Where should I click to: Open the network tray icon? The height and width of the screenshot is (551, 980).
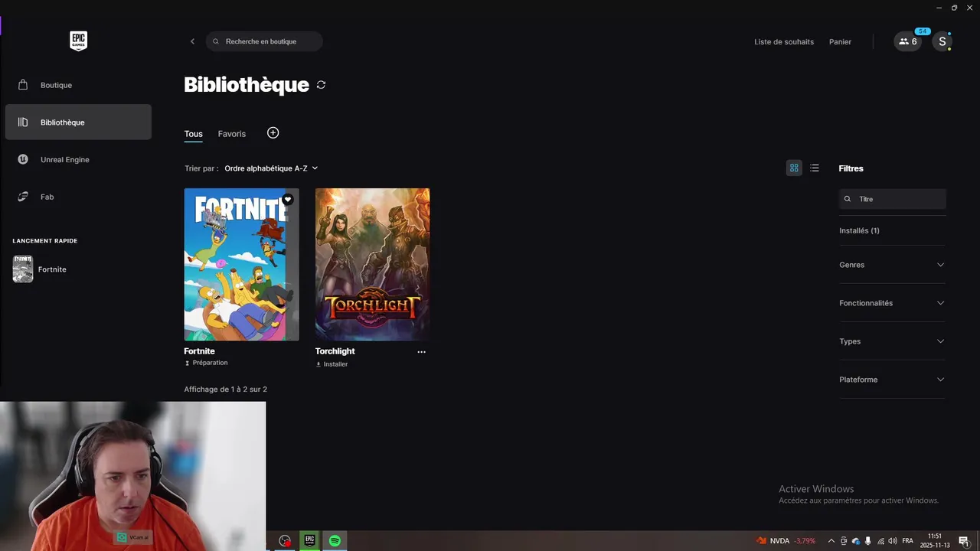880,541
